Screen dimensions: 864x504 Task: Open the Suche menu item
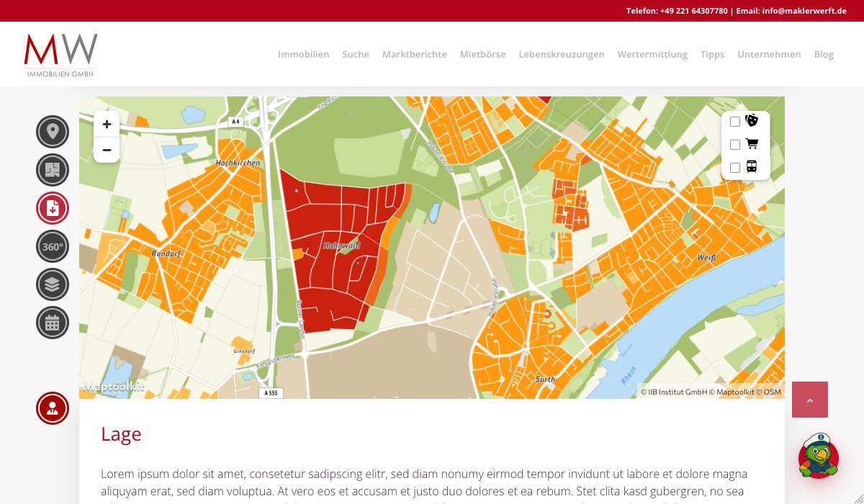tap(356, 54)
